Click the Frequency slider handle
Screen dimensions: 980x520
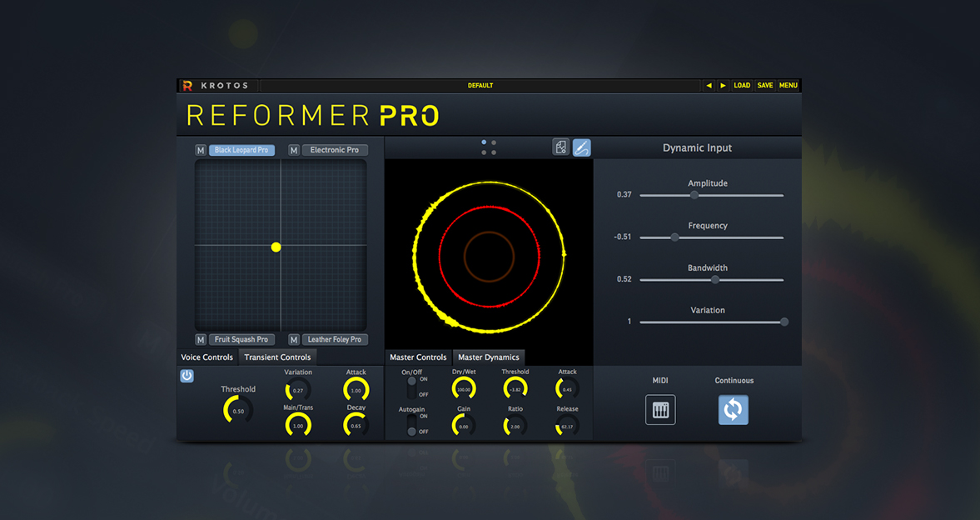[x=674, y=237]
